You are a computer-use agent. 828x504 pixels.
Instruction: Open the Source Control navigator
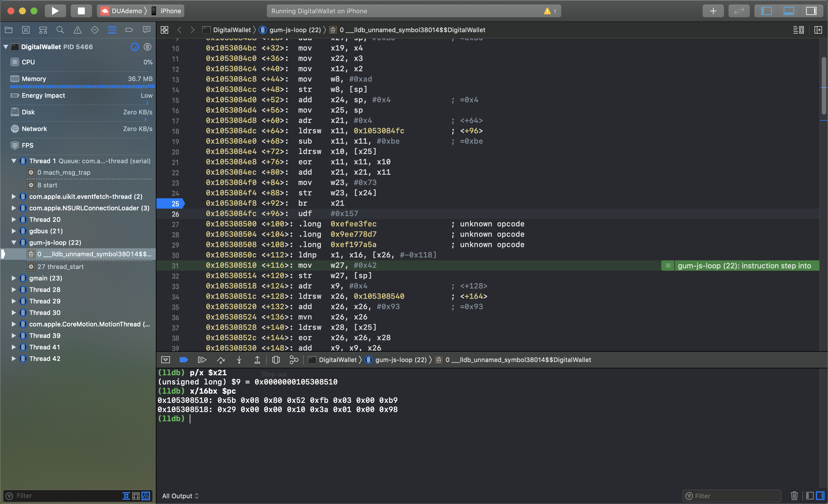[26, 30]
